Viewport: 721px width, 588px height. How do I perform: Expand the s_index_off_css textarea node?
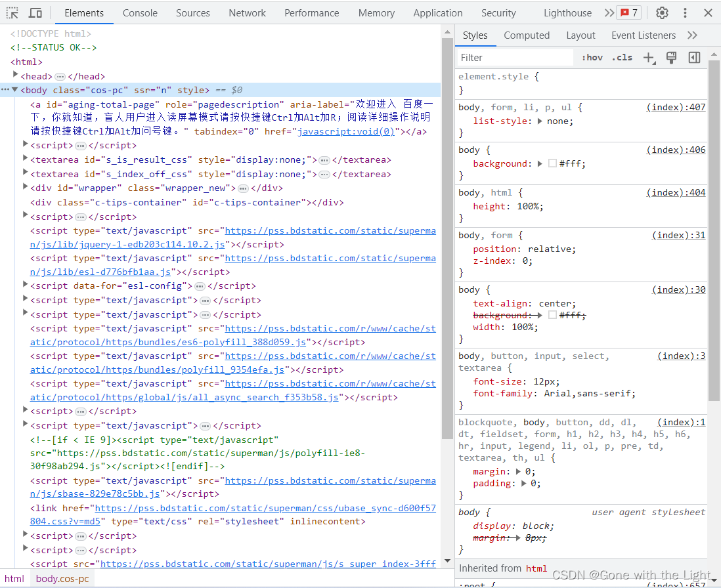[26, 172]
